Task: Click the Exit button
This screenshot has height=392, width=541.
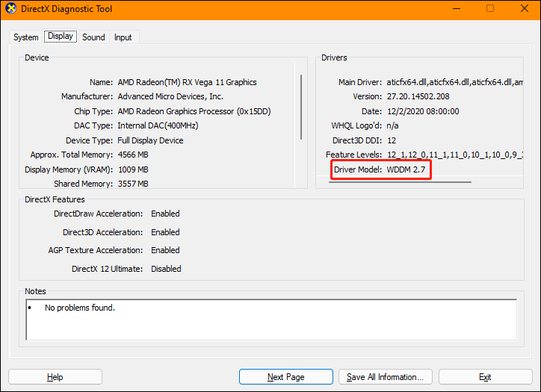Action: pyautogui.click(x=485, y=377)
